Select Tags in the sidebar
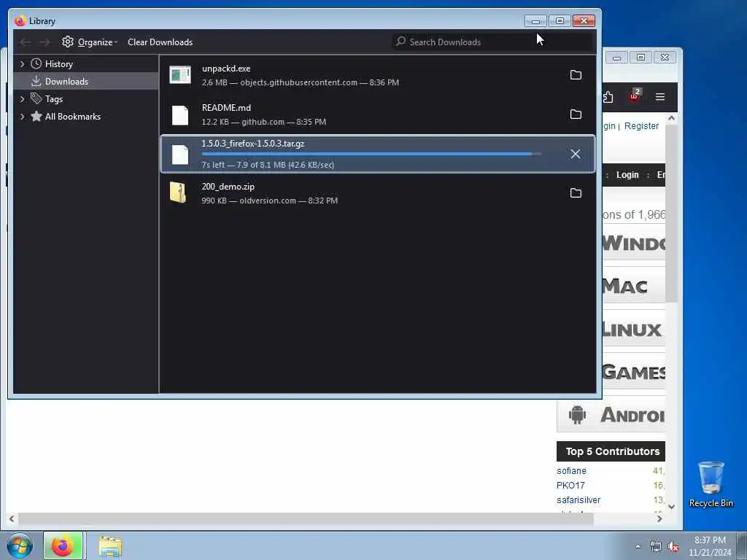Viewport: 747px width, 560px height. point(54,99)
